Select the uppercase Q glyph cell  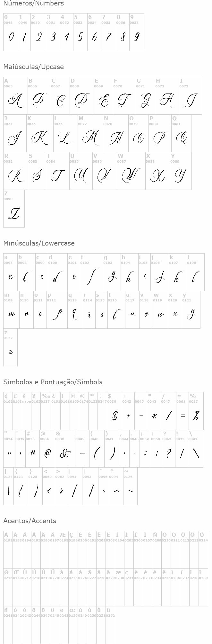point(181,134)
